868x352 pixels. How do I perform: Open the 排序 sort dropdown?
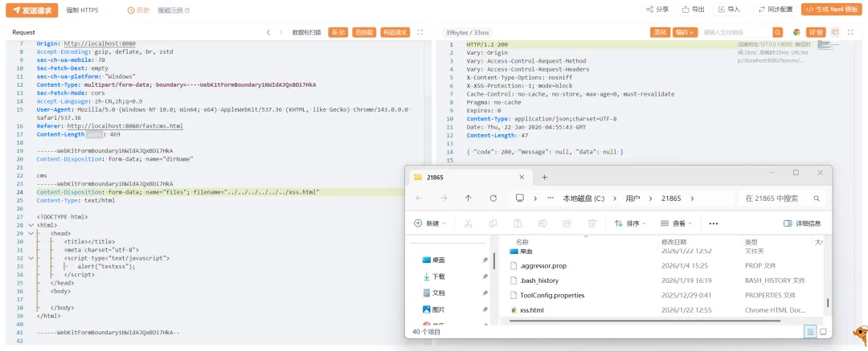point(631,223)
